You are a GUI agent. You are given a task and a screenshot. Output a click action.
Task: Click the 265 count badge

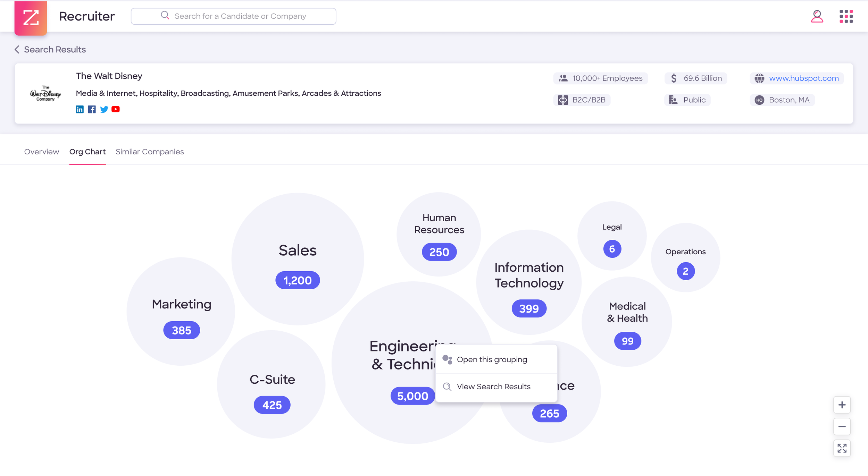[x=549, y=414]
